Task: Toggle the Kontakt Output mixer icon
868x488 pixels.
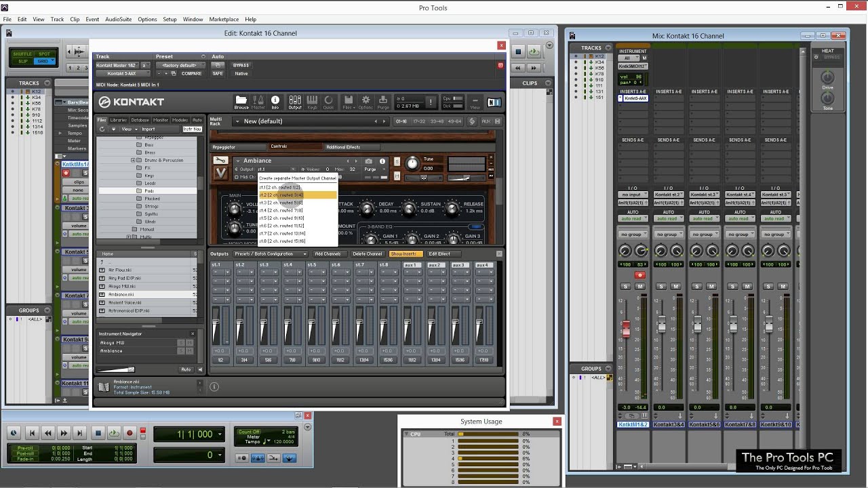Action: point(295,102)
